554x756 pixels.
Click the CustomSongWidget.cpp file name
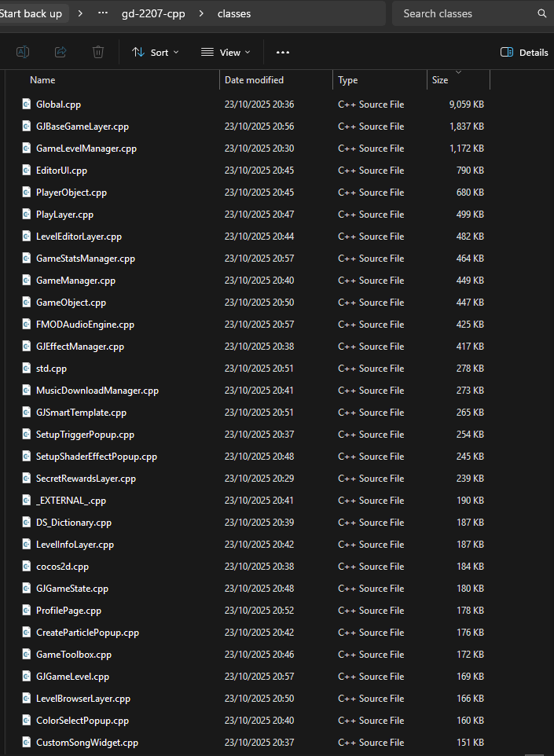[87, 743]
